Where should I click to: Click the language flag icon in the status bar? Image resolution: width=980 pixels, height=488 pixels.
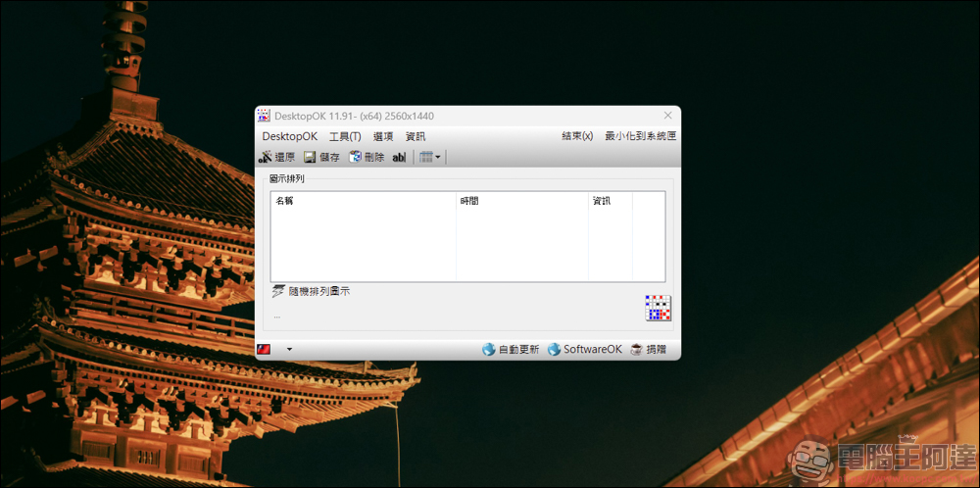click(x=264, y=349)
